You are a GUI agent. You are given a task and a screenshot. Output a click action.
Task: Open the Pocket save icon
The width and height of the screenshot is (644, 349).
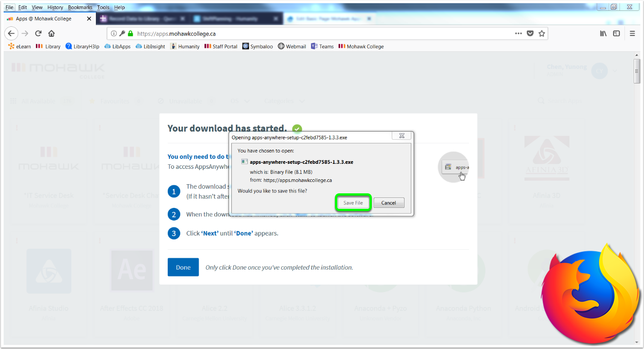click(530, 33)
